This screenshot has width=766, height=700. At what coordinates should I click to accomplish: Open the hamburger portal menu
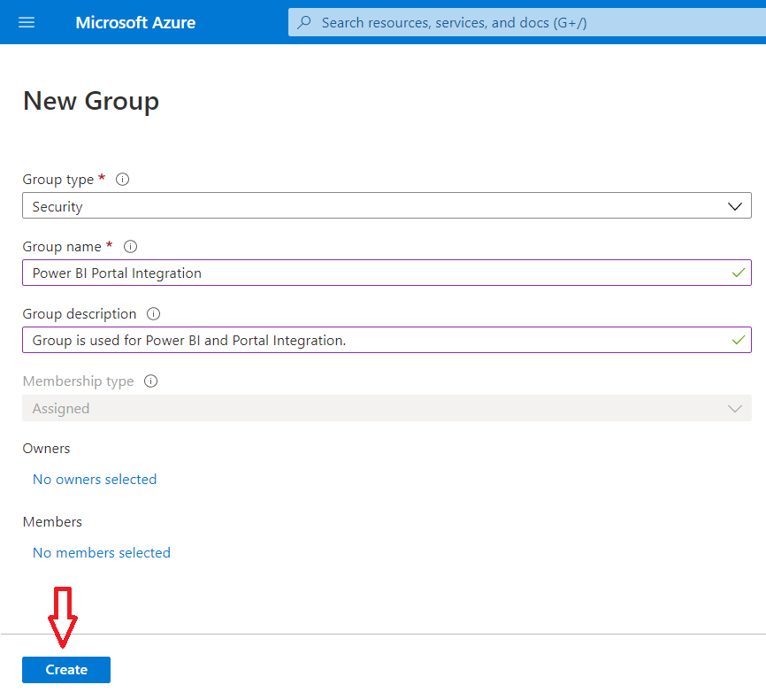click(27, 22)
